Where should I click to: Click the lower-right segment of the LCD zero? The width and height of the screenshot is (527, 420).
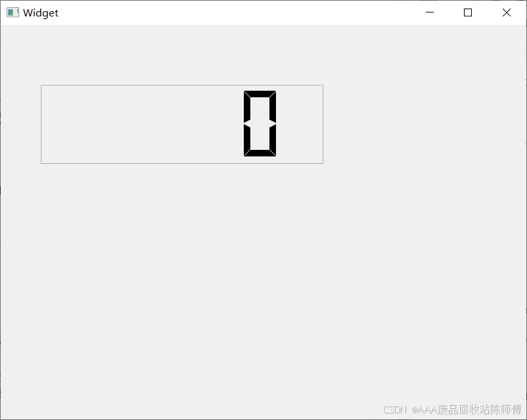(273, 140)
